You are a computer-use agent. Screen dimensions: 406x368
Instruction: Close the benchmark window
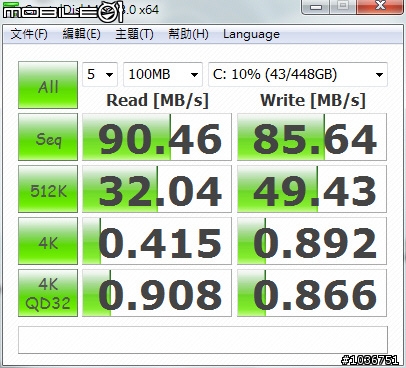point(380,6)
